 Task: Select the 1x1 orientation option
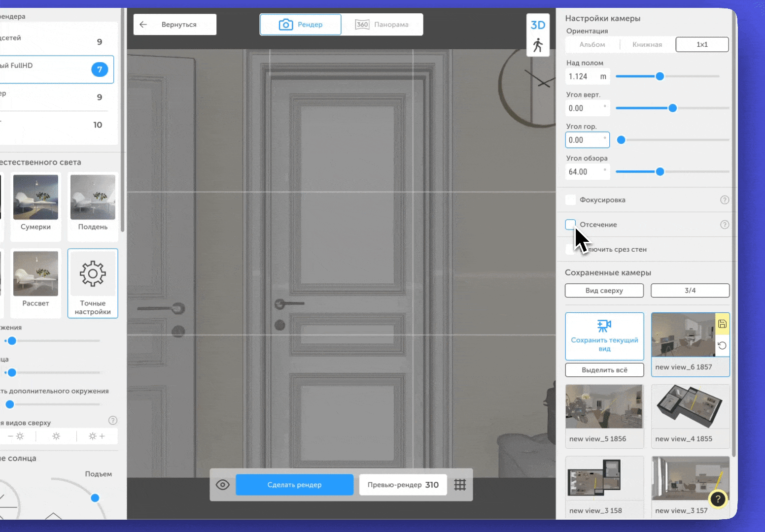click(x=702, y=44)
